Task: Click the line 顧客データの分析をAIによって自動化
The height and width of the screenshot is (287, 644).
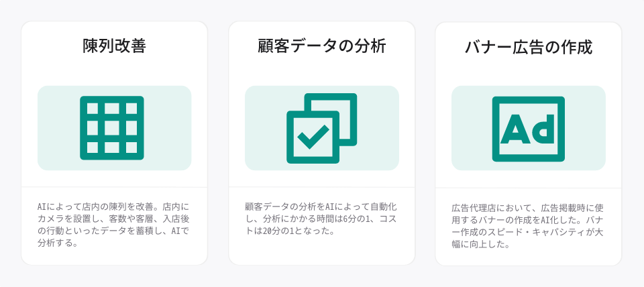Action: [321, 206]
